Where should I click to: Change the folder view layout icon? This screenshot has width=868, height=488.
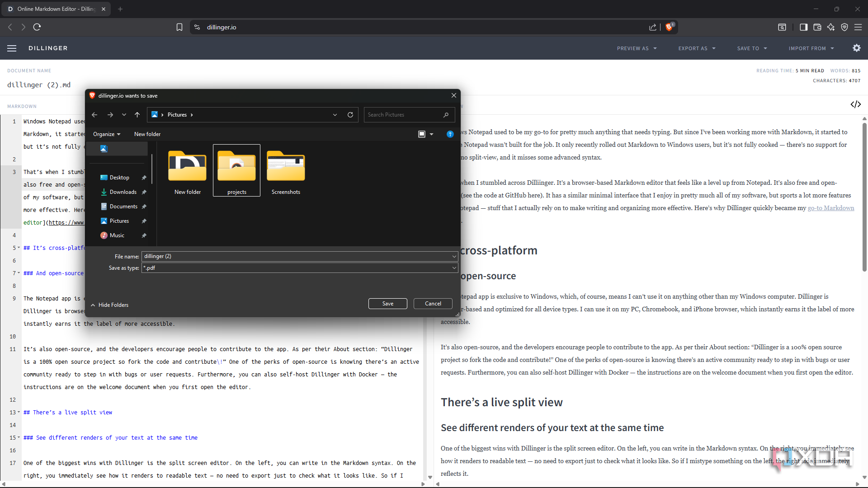point(422,134)
